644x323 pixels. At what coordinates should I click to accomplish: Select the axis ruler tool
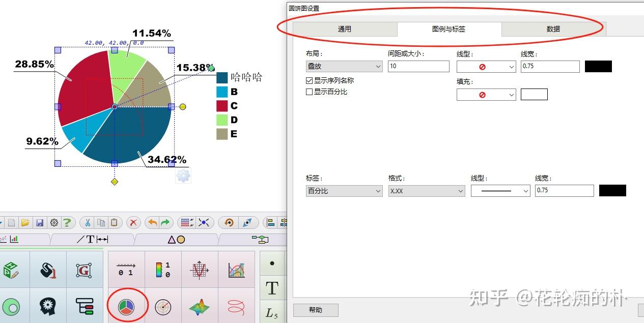coord(126,269)
